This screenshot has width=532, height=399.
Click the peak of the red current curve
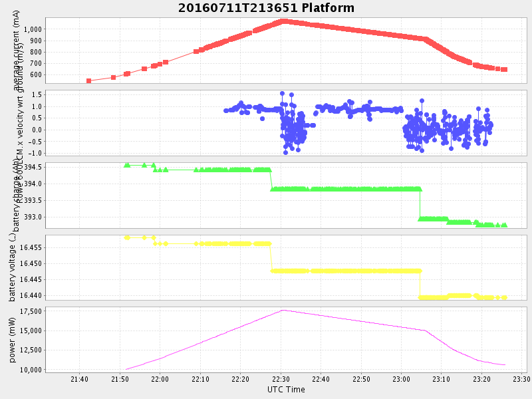click(x=284, y=21)
